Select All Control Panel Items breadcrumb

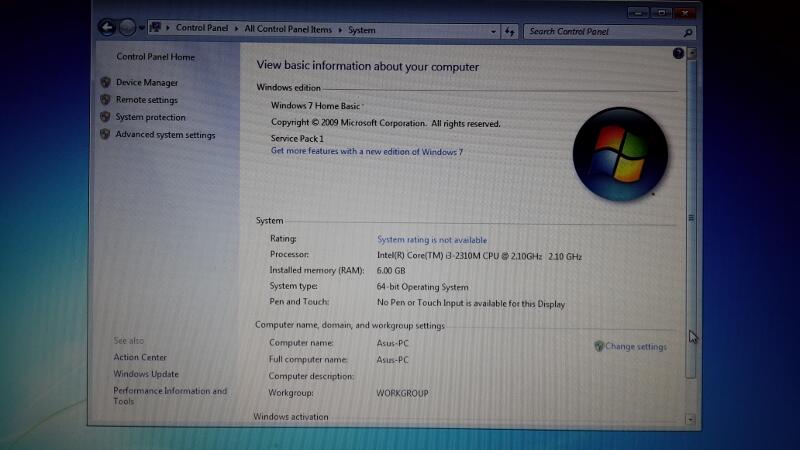pyautogui.click(x=288, y=29)
